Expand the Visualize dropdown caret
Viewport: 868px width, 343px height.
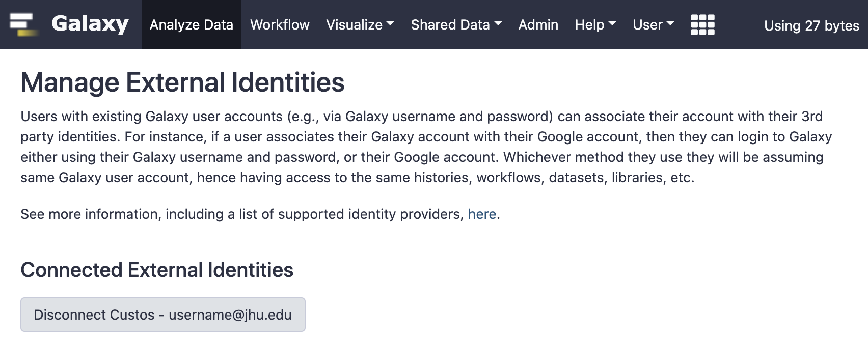[x=390, y=24]
